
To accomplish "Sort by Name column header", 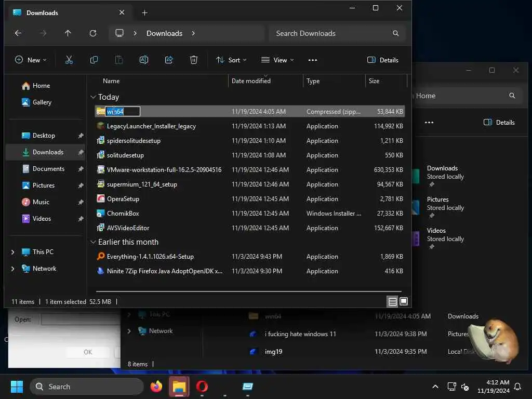I will click(111, 81).
